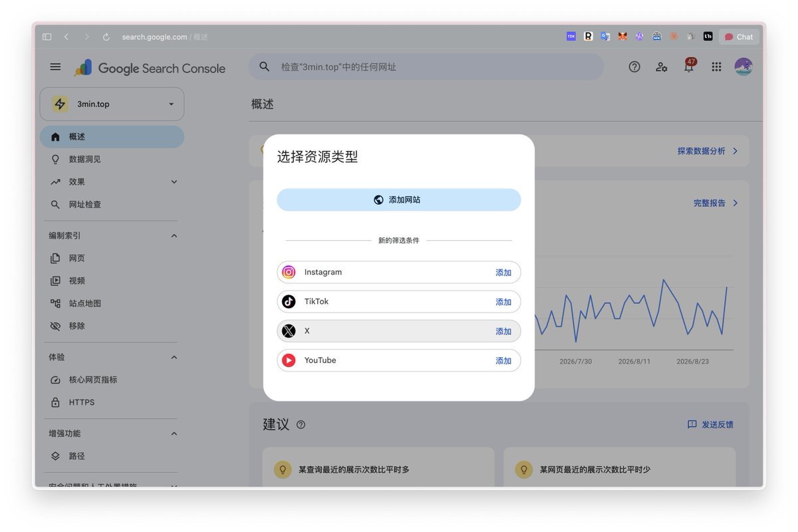
Task: Click the Google Translate extension icon
Action: click(605, 37)
